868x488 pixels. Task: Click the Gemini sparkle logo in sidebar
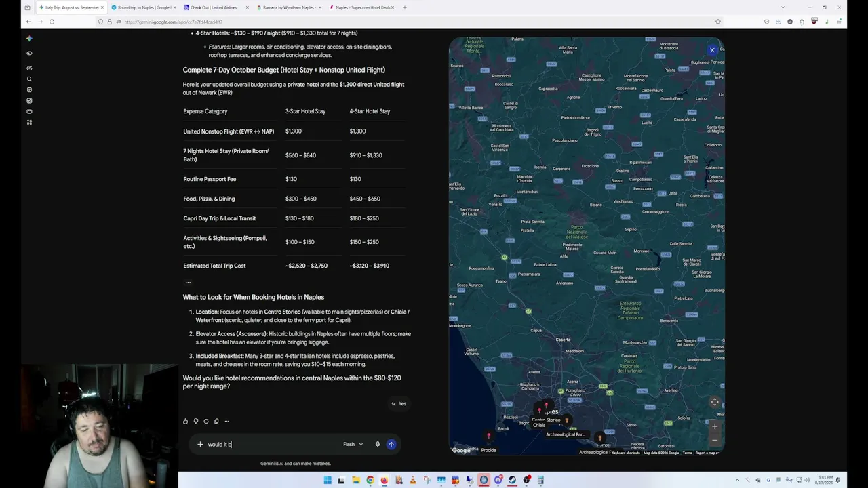click(x=29, y=39)
